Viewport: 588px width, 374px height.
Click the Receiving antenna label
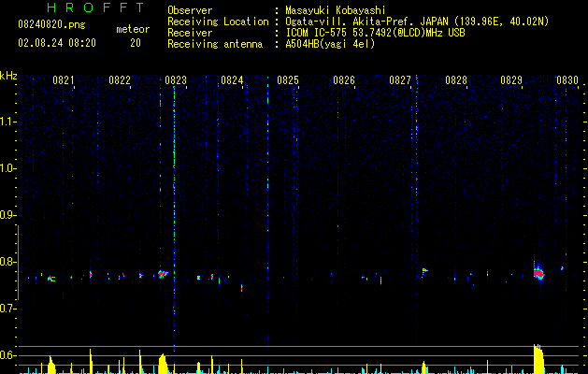coord(215,44)
